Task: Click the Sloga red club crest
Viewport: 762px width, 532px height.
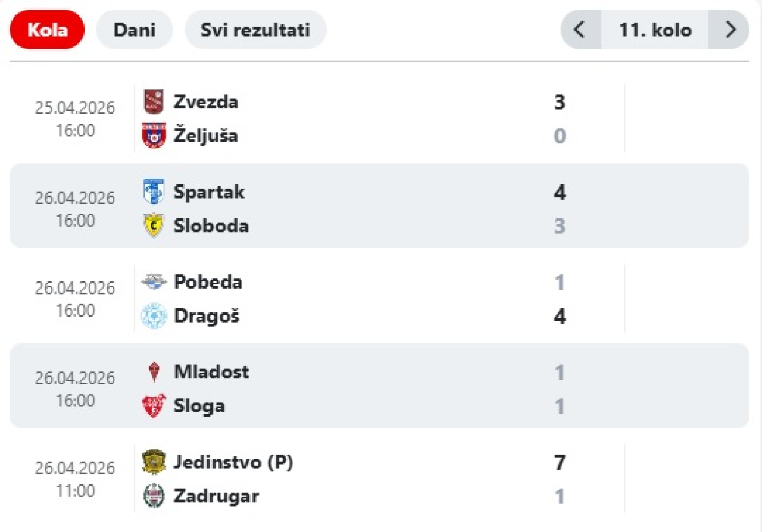Action: coord(154,406)
